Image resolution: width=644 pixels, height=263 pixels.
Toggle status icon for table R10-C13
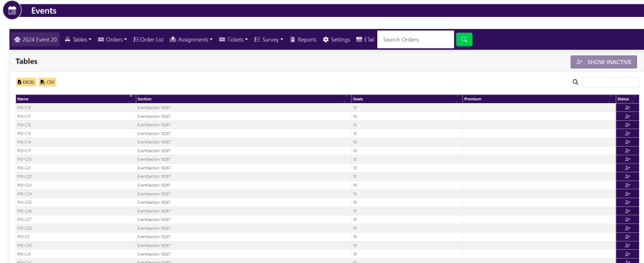pos(627,133)
